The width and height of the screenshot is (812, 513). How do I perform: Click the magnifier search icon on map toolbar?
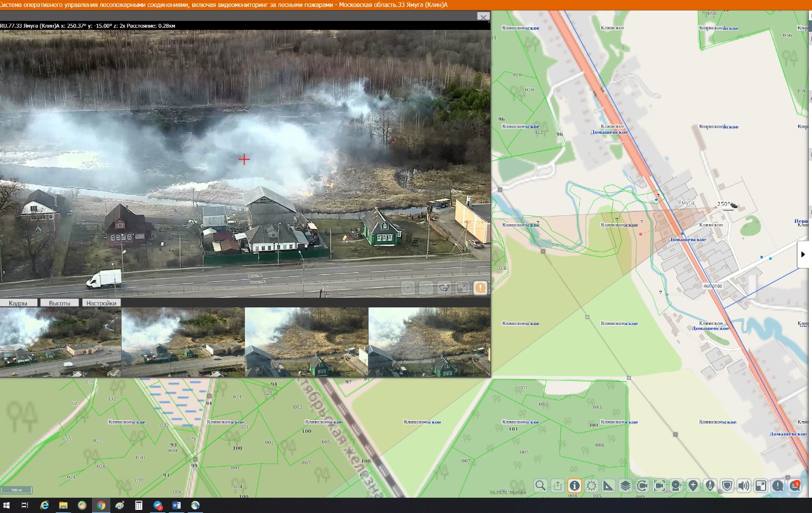(x=540, y=486)
